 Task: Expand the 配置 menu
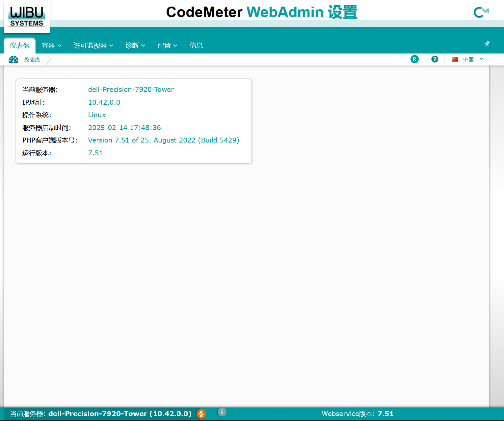tap(167, 45)
